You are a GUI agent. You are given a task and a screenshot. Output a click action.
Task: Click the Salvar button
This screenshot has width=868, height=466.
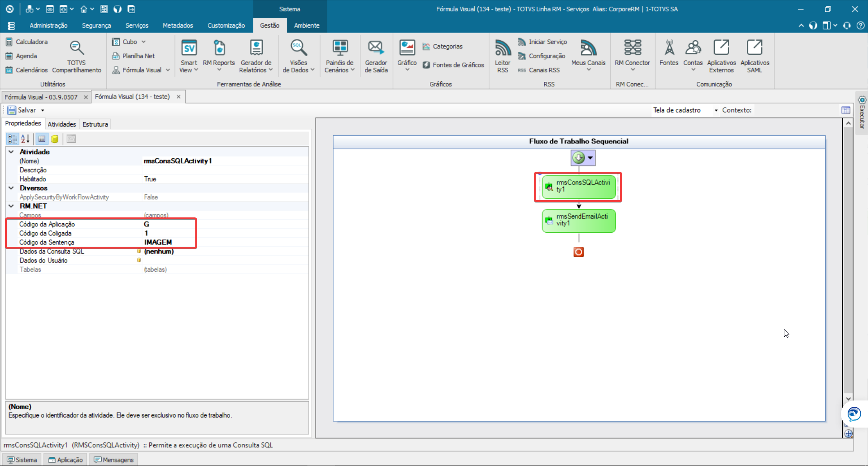pyautogui.click(x=22, y=110)
